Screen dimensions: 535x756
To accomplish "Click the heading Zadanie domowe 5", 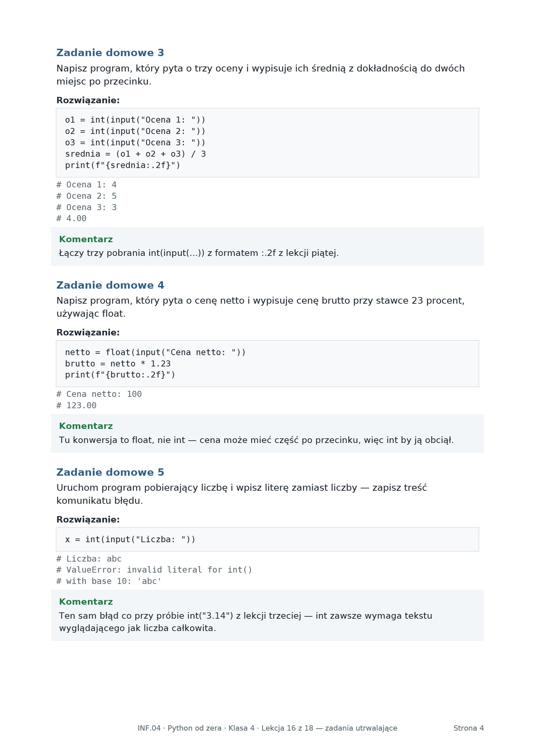I will click(110, 472).
